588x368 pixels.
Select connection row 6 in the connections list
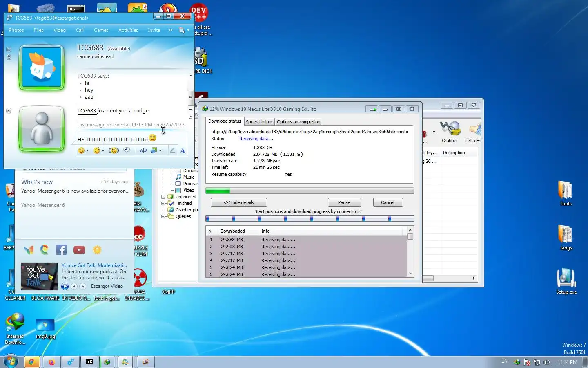[307, 274]
